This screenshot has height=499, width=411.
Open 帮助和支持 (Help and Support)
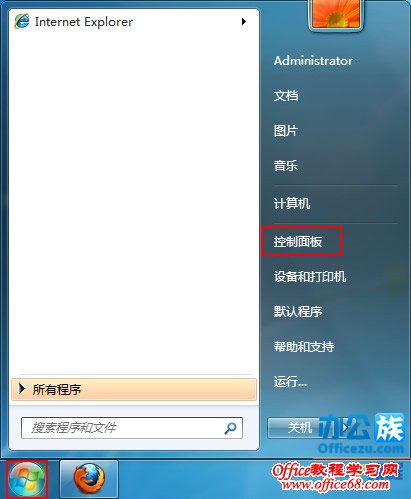tap(304, 346)
